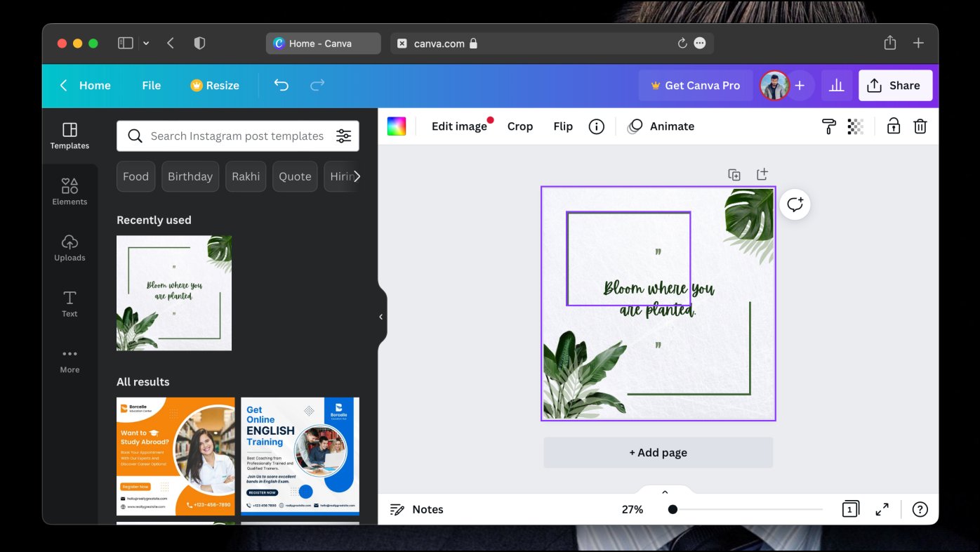Open the help question mark
The height and width of the screenshot is (552, 980).
point(920,509)
